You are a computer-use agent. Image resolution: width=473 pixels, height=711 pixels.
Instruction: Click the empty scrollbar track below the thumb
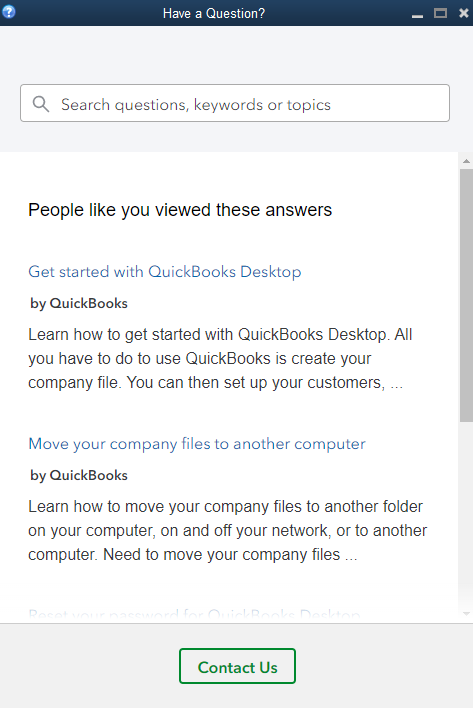466,515
